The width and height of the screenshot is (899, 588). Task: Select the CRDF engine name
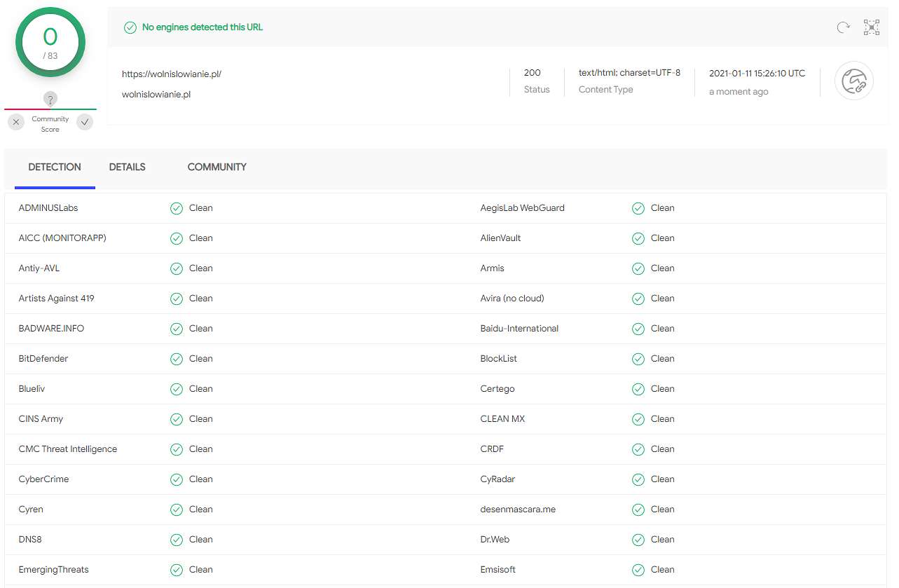[492, 449]
